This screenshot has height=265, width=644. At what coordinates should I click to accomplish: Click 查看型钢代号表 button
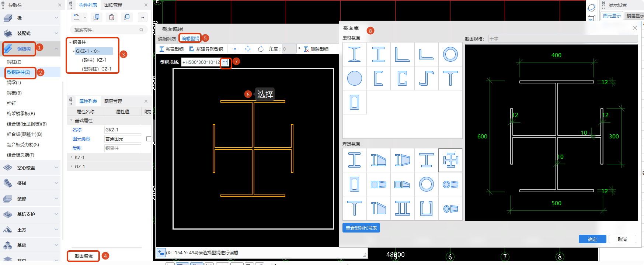361,228
